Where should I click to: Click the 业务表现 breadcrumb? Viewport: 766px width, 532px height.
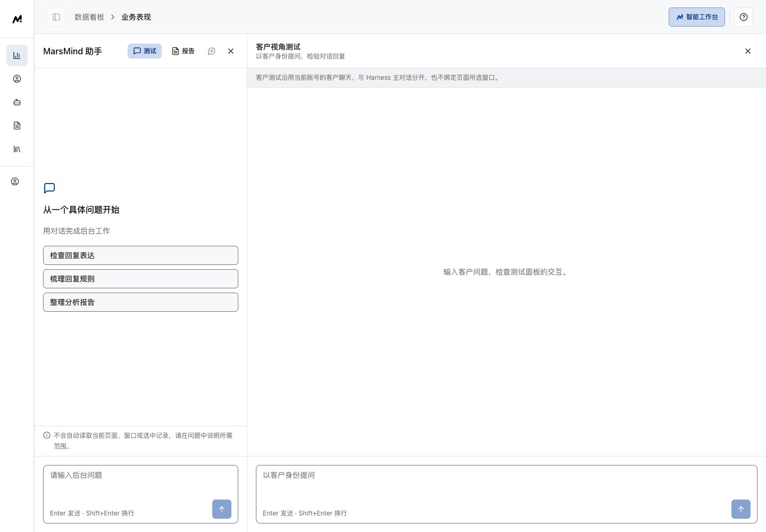(x=136, y=17)
